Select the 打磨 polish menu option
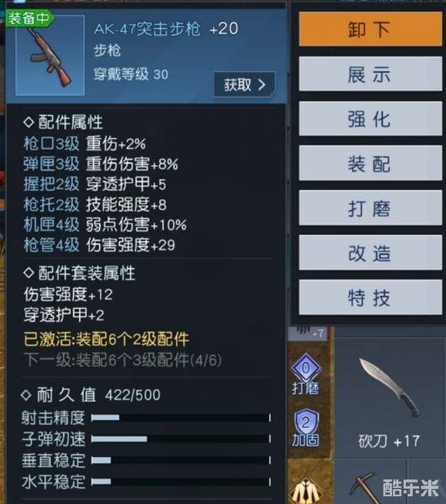The width and height of the screenshot is (446, 504). [370, 208]
